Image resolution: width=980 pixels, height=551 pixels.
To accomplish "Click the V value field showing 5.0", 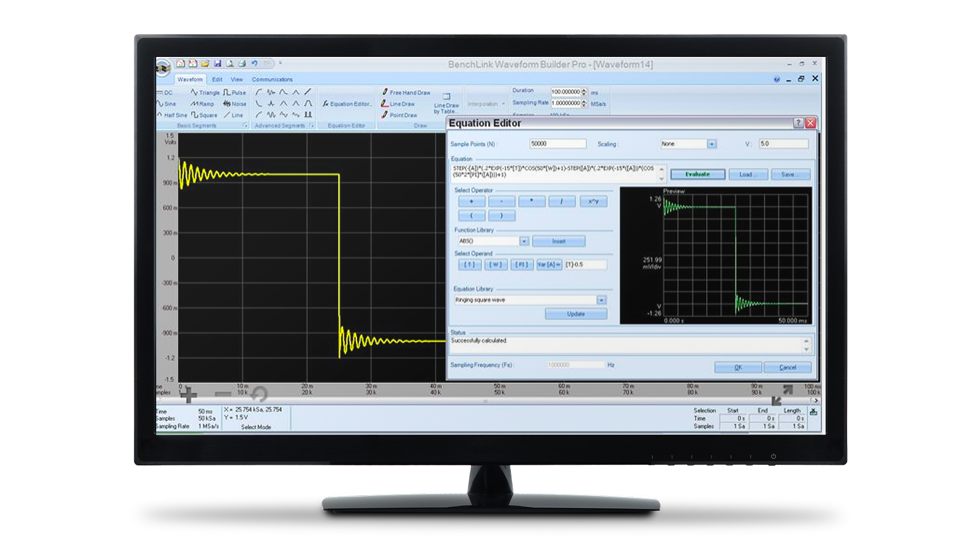I will pyautogui.click(x=783, y=144).
